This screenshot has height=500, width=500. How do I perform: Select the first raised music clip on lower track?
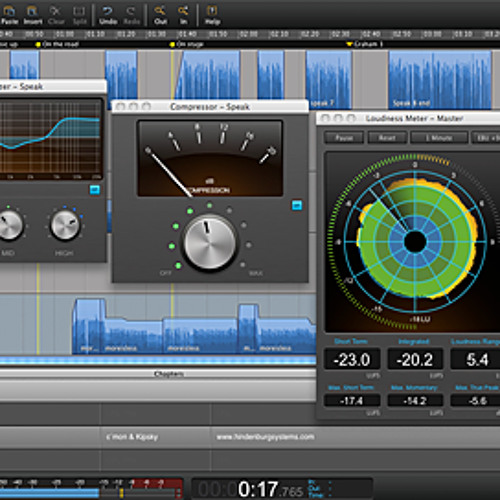pyautogui.click(x=89, y=326)
